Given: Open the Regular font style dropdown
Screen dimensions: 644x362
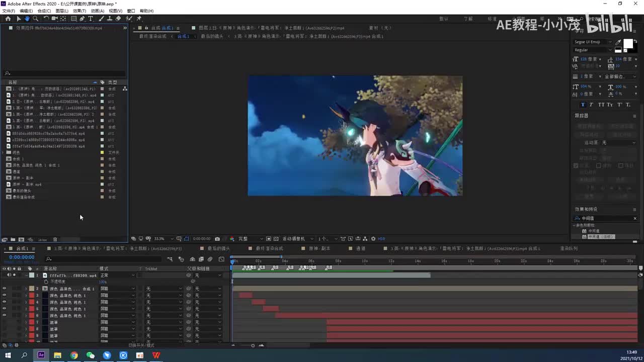Looking at the screenshot, I should (593, 50).
